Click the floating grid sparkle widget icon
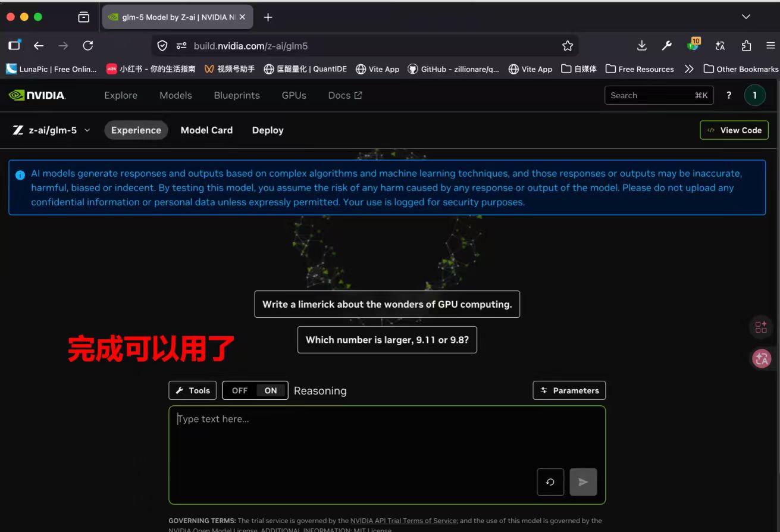This screenshot has height=532, width=780. (761, 327)
